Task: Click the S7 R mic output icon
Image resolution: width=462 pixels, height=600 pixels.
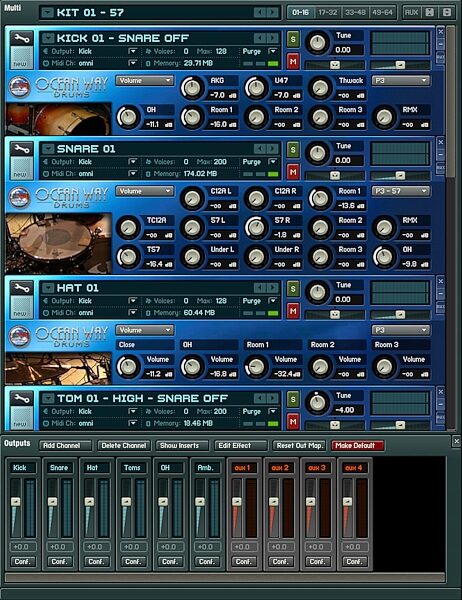Action: coord(297,235)
